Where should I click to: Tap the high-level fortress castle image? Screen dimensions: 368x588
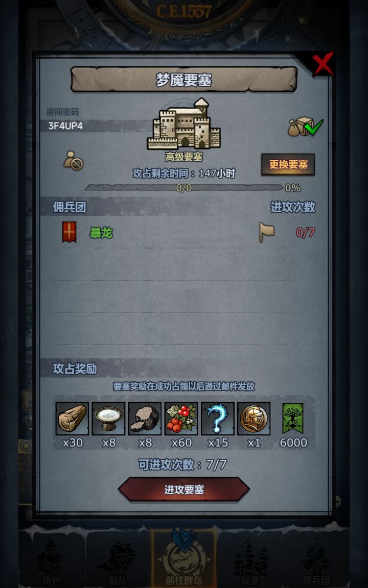183,124
